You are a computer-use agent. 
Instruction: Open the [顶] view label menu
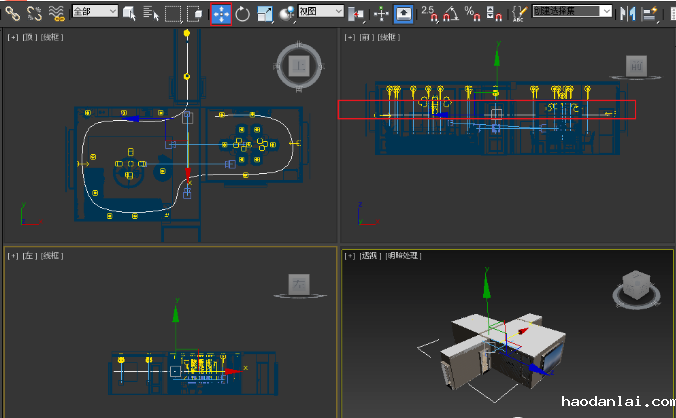pyautogui.click(x=29, y=37)
